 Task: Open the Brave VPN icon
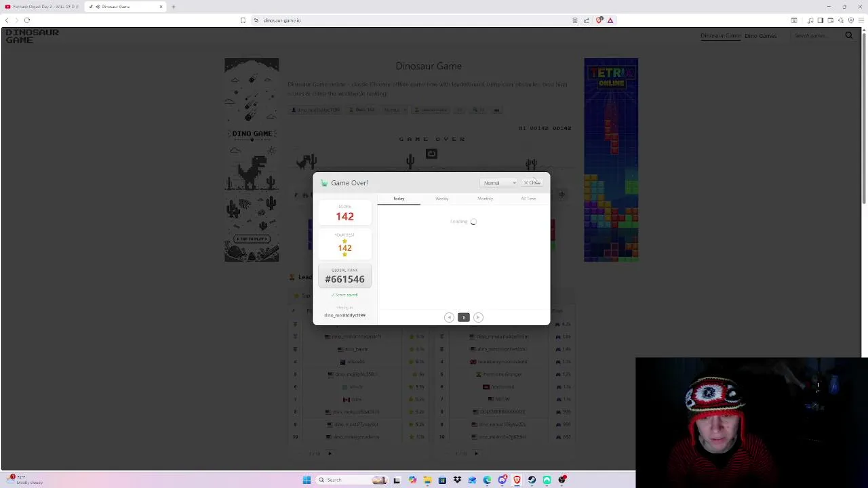(x=851, y=20)
